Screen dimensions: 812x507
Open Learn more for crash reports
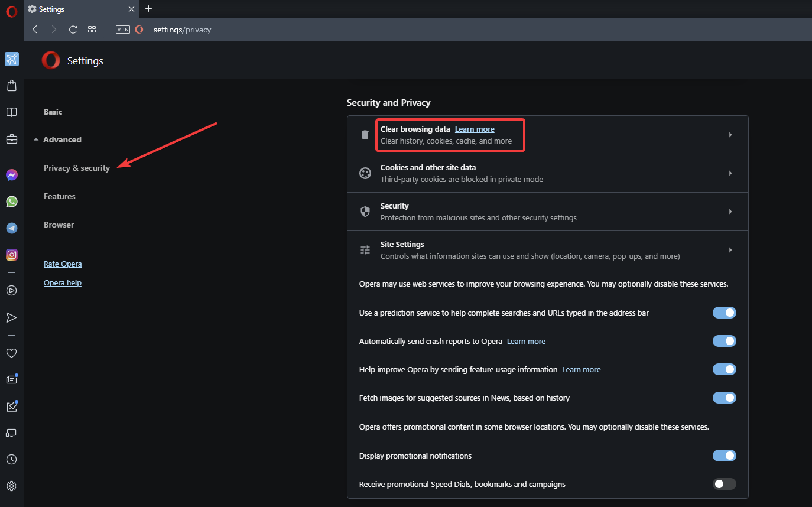pos(526,341)
